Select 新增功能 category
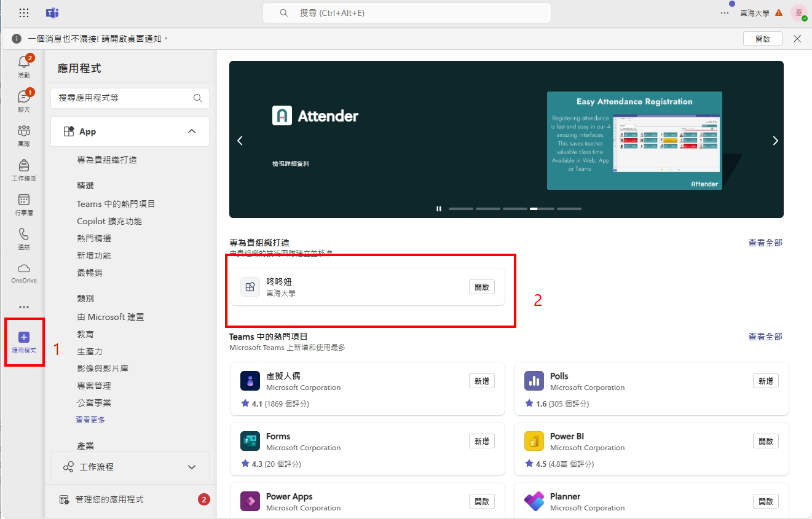The height and width of the screenshot is (519, 812). [94, 256]
